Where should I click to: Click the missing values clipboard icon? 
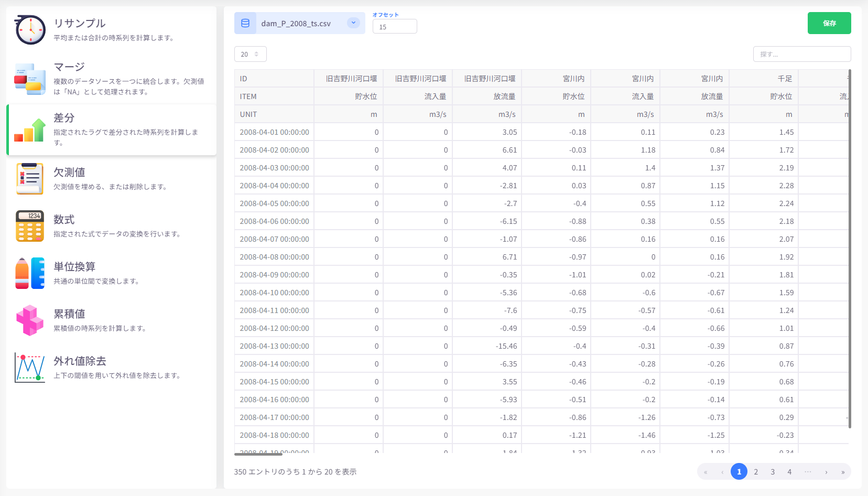30,179
